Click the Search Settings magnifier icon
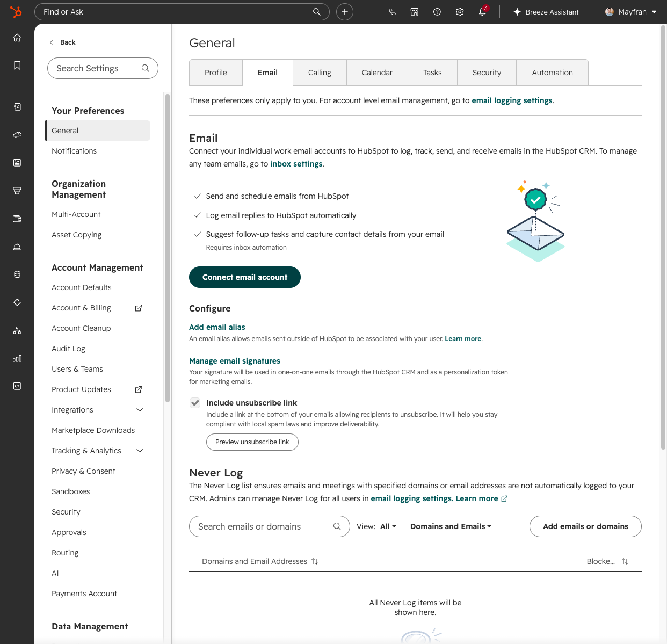Image resolution: width=667 pixels, height=644 pixels. [x=145, y=68]
